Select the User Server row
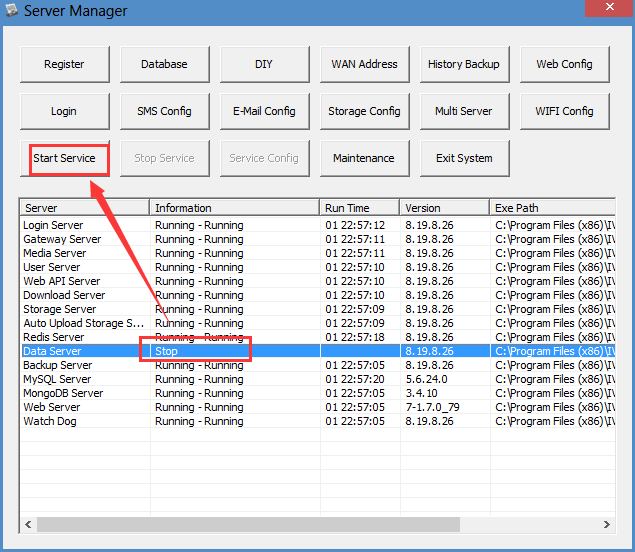 (318, 267)
